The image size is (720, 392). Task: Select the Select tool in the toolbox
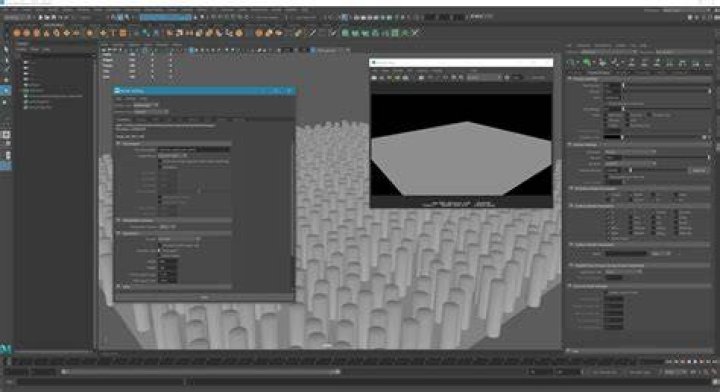pos(6,49)
